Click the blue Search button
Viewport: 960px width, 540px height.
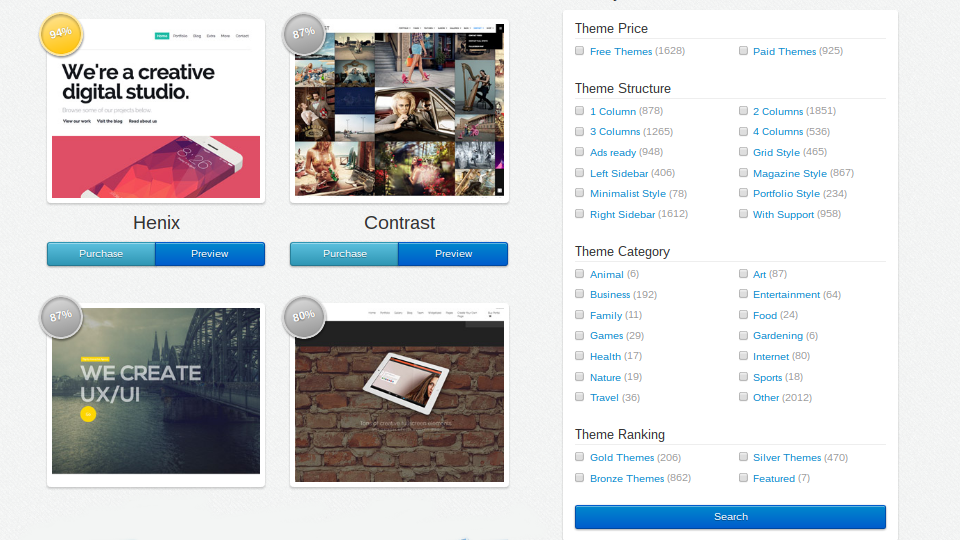730,517
